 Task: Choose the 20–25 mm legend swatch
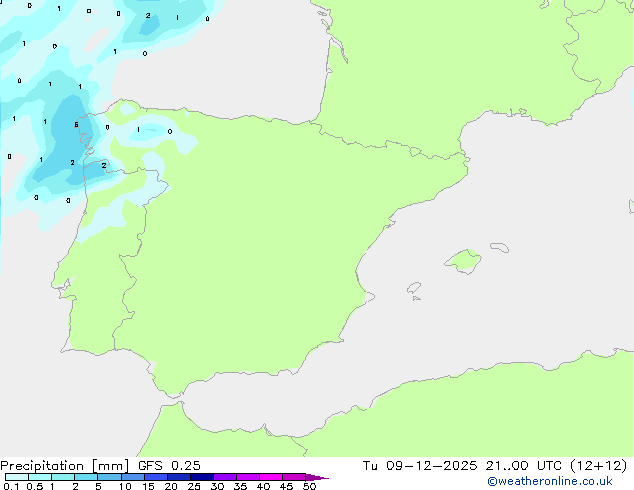tap(179, 477)
